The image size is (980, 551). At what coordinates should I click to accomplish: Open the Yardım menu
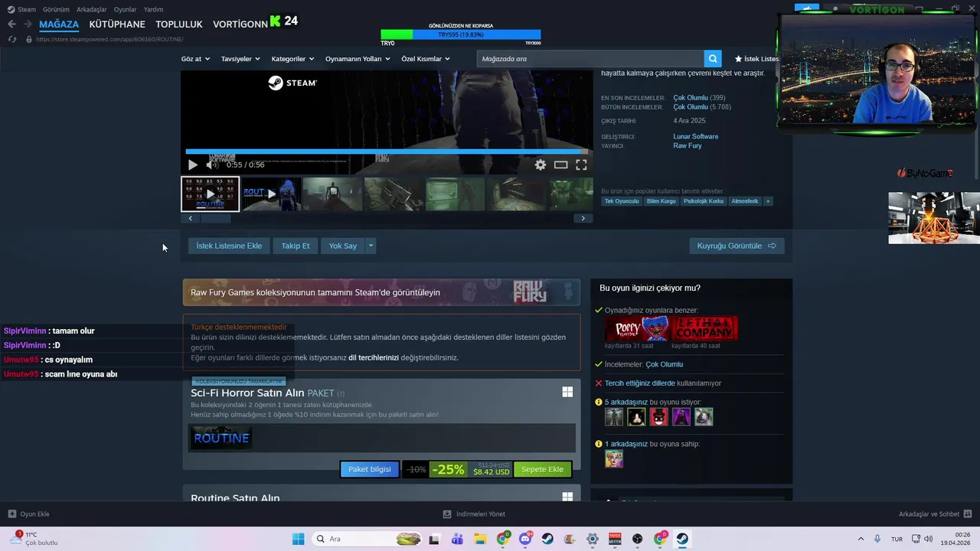pos(153,9)
